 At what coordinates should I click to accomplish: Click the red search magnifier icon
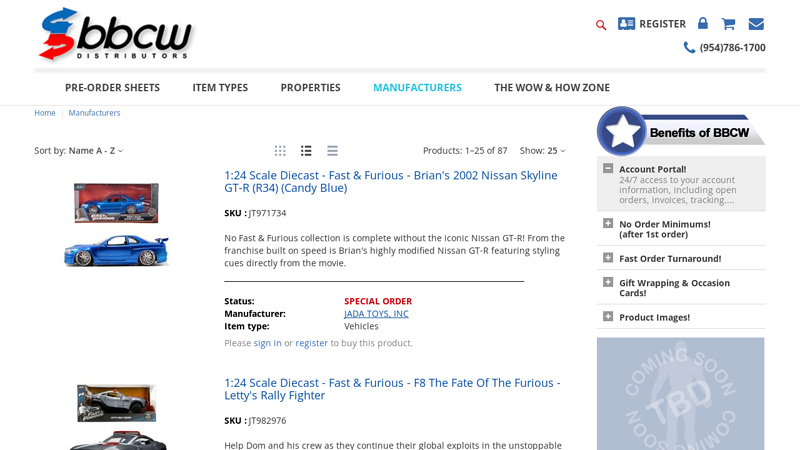[601, 25]
